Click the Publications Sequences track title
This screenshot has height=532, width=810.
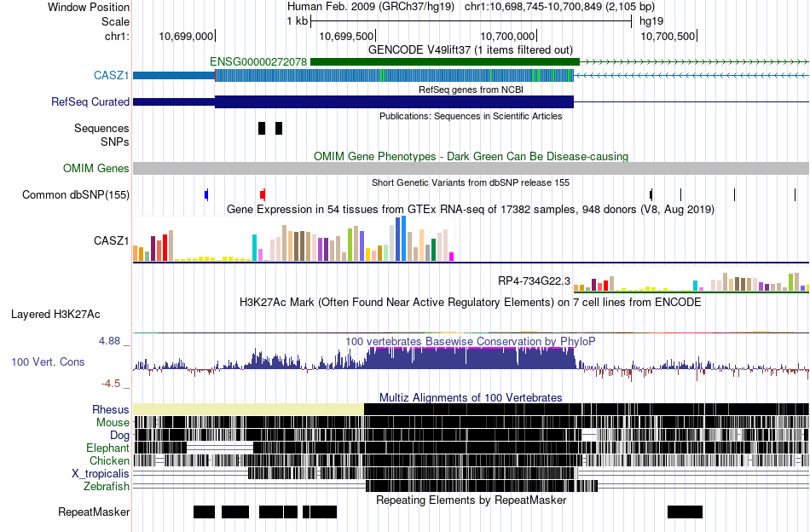click(471, 116)
